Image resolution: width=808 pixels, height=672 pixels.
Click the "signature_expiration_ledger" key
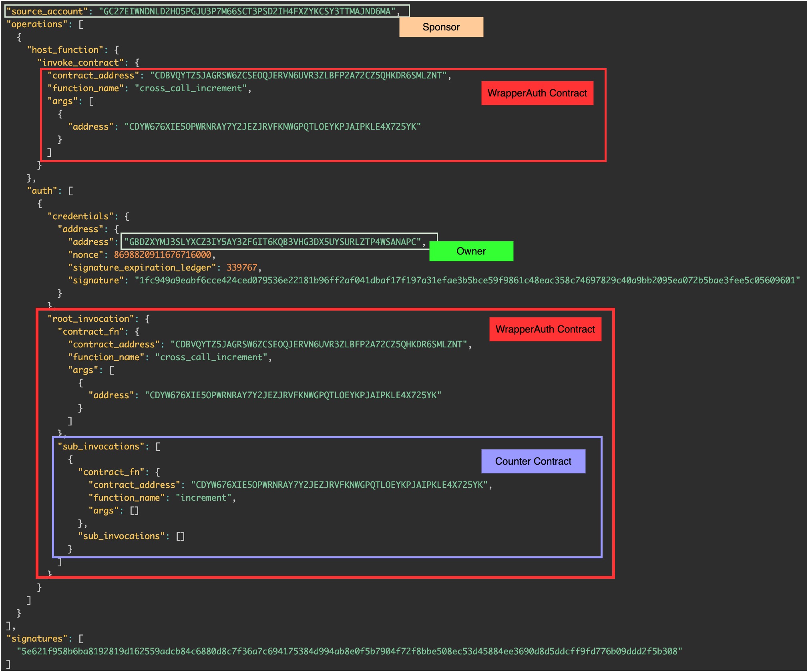(142, 267)
